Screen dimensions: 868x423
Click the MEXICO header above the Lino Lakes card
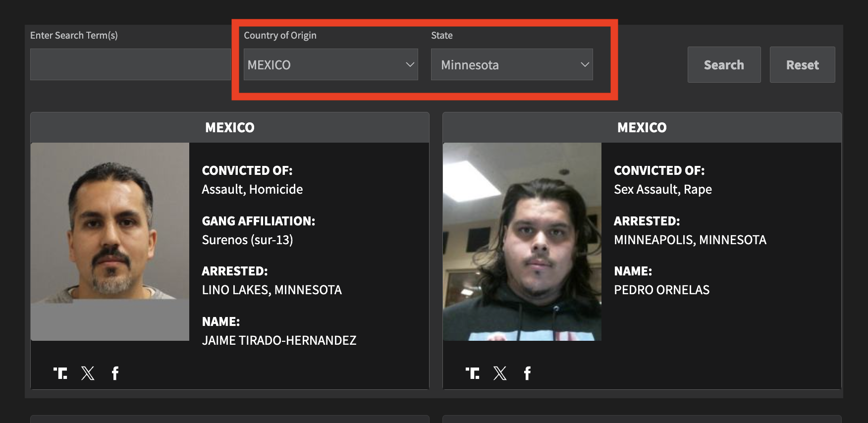click(x=230, y=128)
